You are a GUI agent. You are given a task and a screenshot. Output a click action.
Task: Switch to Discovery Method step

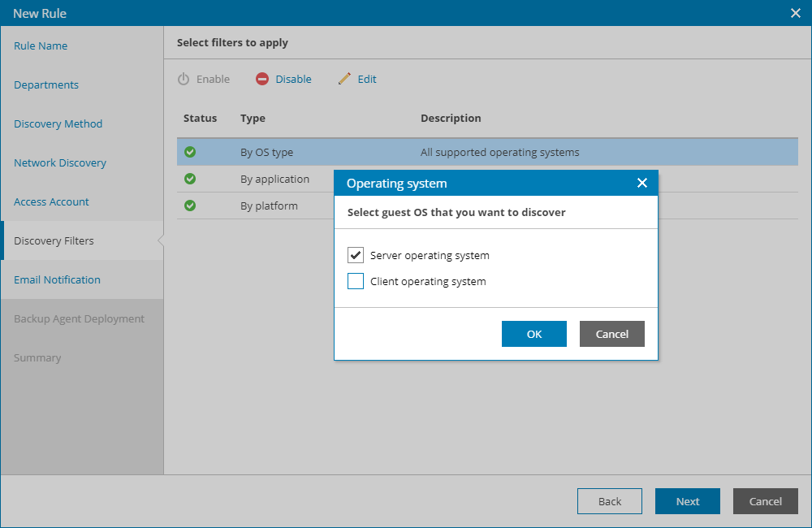coord(58,123)
